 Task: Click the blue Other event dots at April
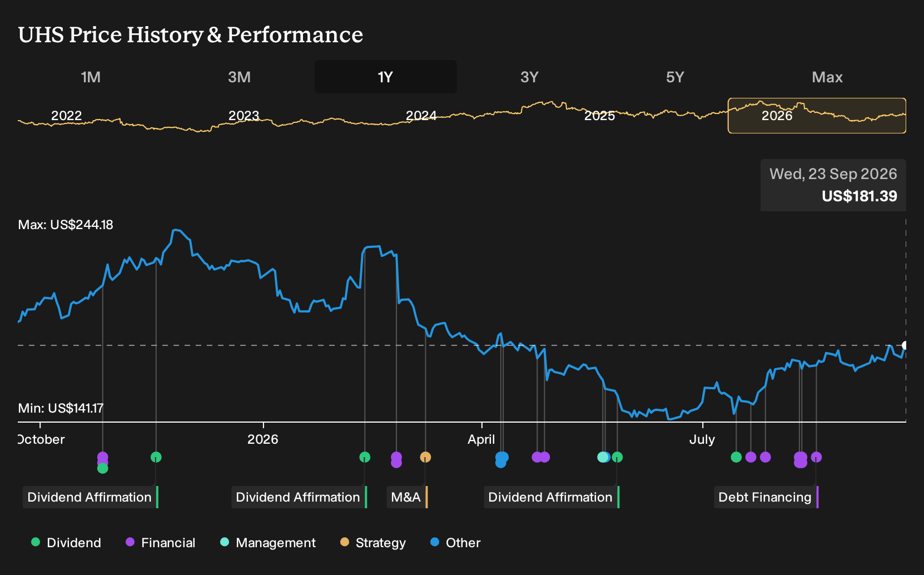(501, 459)
